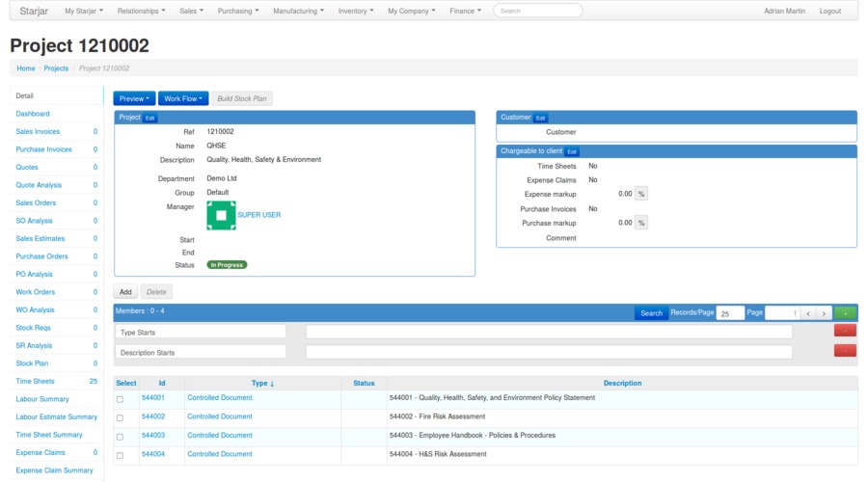Open the Preview dropdown button

point(134,98)
